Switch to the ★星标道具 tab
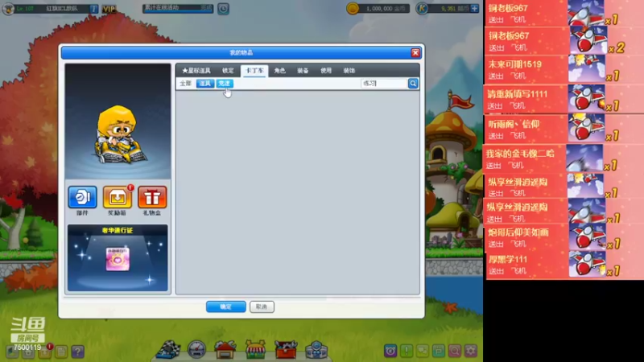The height and width of the screenshot is (362, 644). click(196, 71)
